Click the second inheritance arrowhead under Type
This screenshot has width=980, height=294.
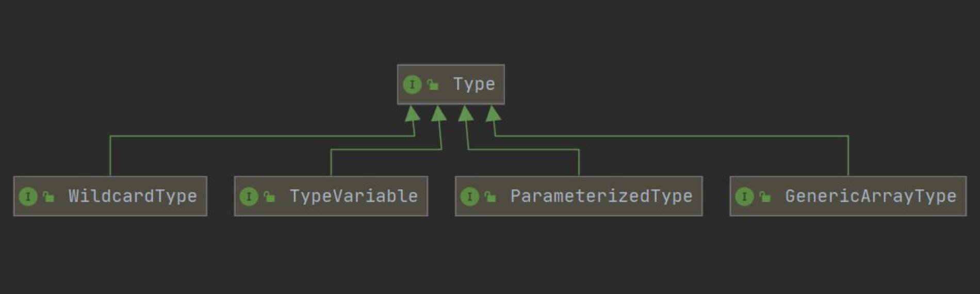439,114
